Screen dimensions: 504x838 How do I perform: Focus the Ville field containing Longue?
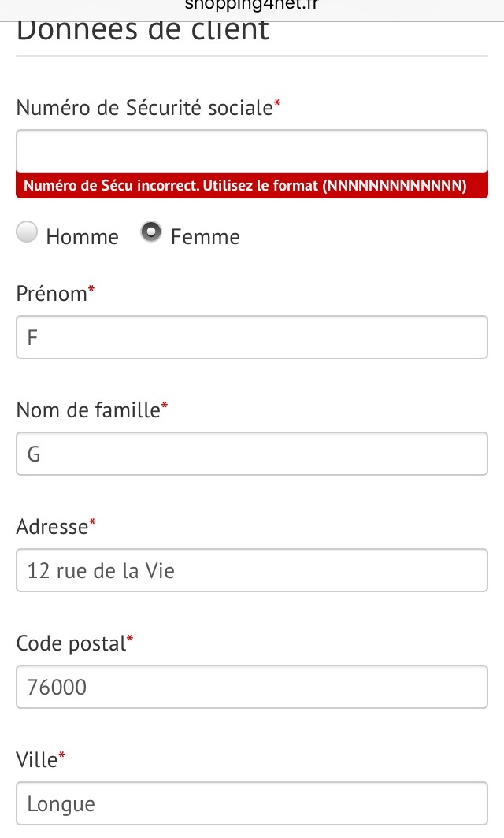[x=252, y=803]
